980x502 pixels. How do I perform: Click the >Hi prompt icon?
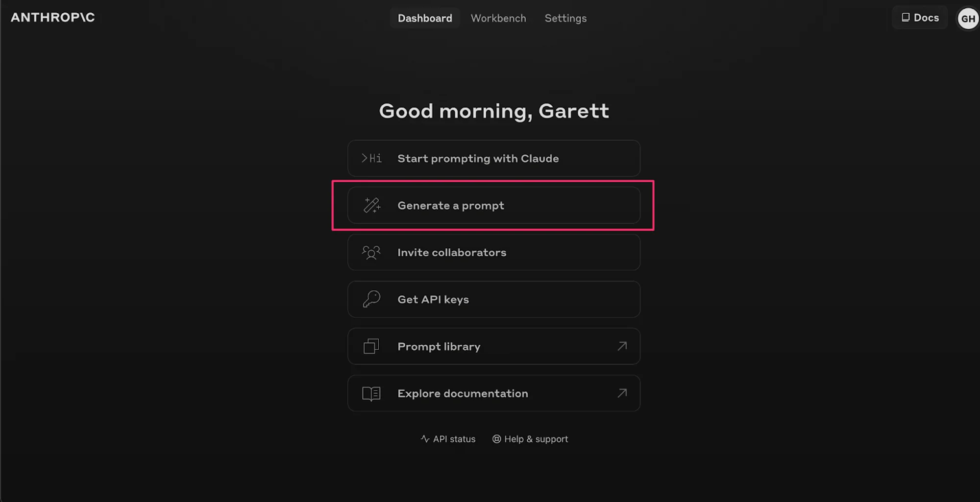point(371,158)
